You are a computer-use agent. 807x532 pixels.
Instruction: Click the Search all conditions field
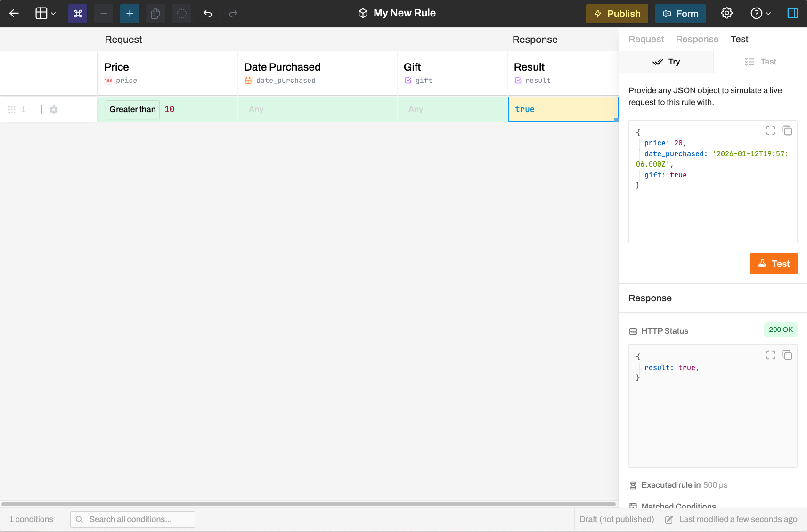133,519
